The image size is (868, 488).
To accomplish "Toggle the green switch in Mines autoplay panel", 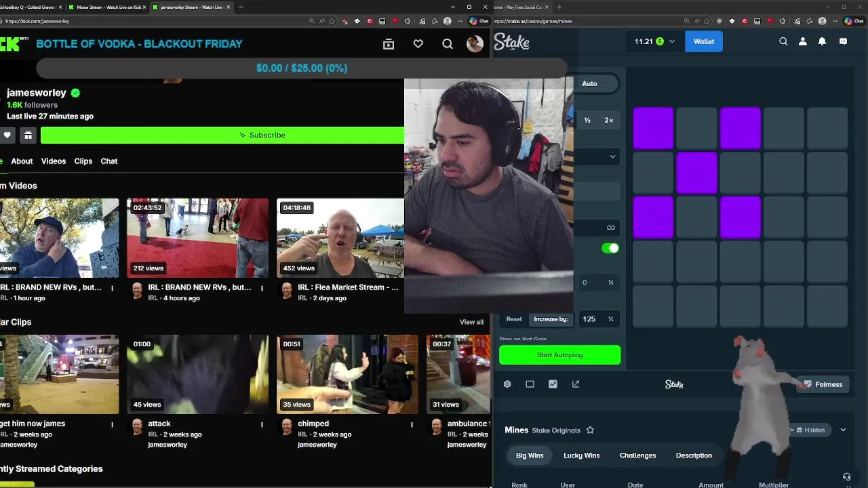I will click(610, 248).
